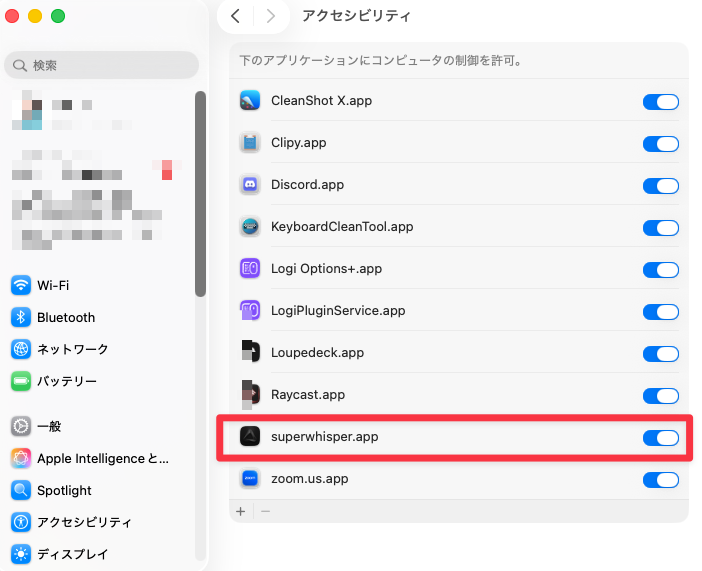Toggle Clipy.app accessibility switch
The image size is (702, 571).
[x=661, y=144]
